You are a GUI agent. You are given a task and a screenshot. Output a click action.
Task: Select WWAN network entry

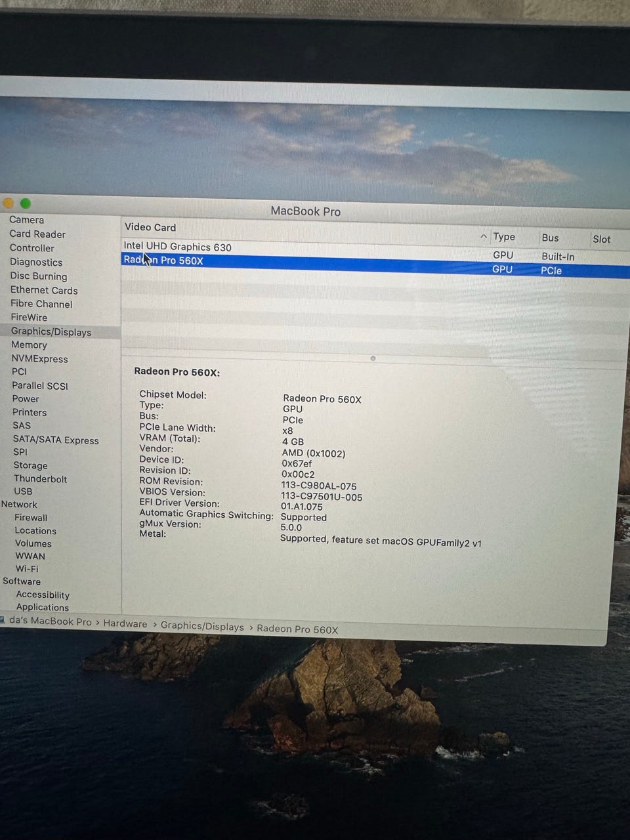30,556
